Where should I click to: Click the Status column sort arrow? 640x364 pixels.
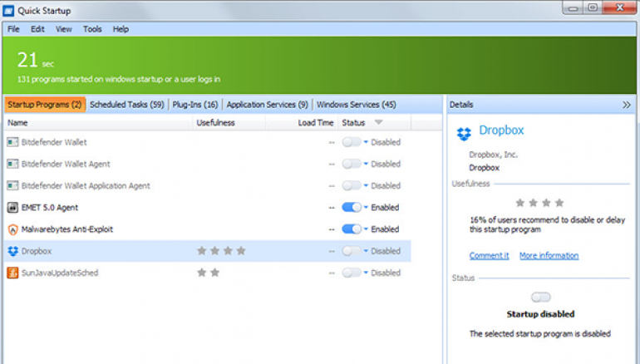378,122
